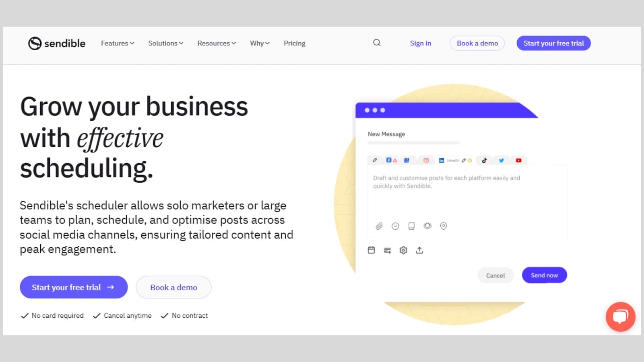Image resolution: width=644 pixels, height=362 pixels.
Task: Open the calendar schedule icon
Action: [x=372, y=250]
